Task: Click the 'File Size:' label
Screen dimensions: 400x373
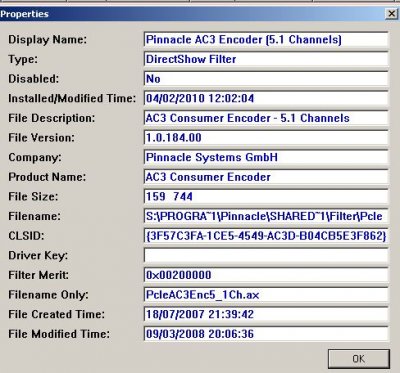Action: pos(33,197)
